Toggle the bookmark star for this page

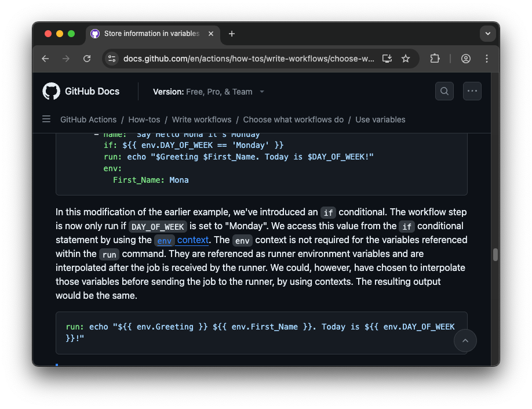point(406,59)
